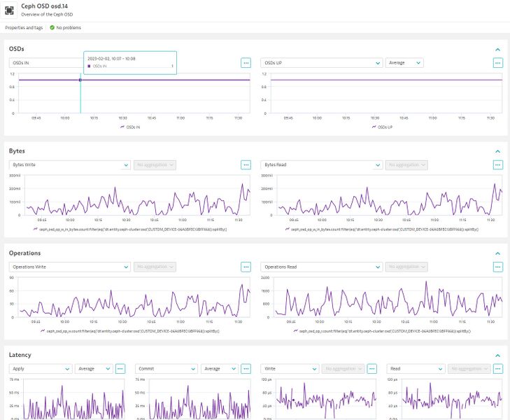Open the Operations Write chart options menu
510x420 pixels.
tap(246, 267)
